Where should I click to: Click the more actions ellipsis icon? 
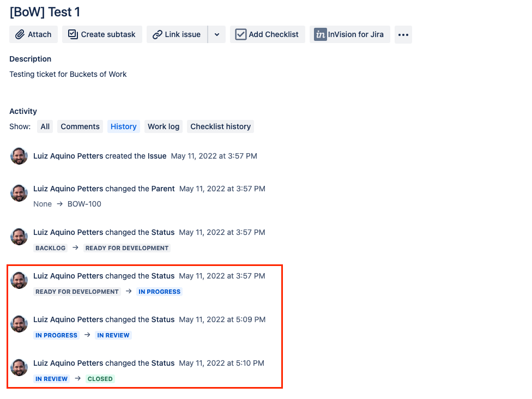coord(403,34)
